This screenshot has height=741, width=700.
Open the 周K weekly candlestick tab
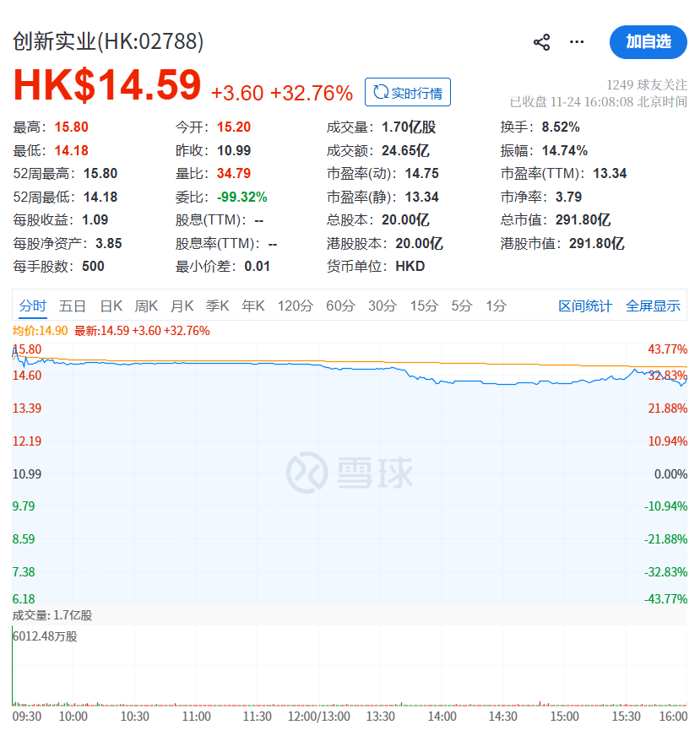[146, 306]
